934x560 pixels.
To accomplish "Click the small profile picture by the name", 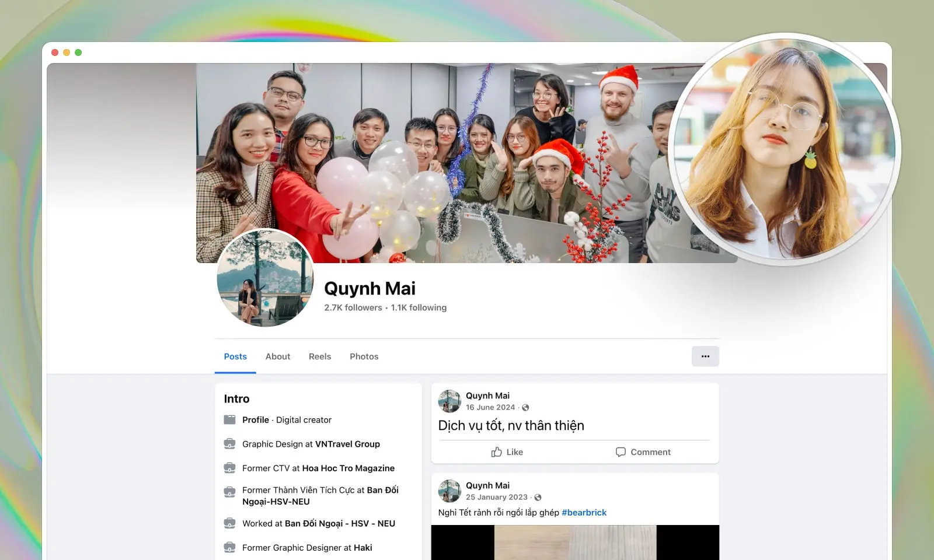I will click(265, 278).
